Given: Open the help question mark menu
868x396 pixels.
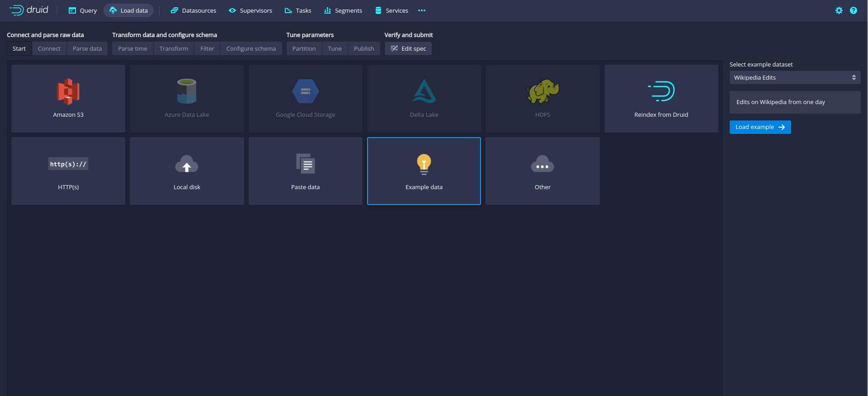Looking at the screenshot, I should coord(854,10).
